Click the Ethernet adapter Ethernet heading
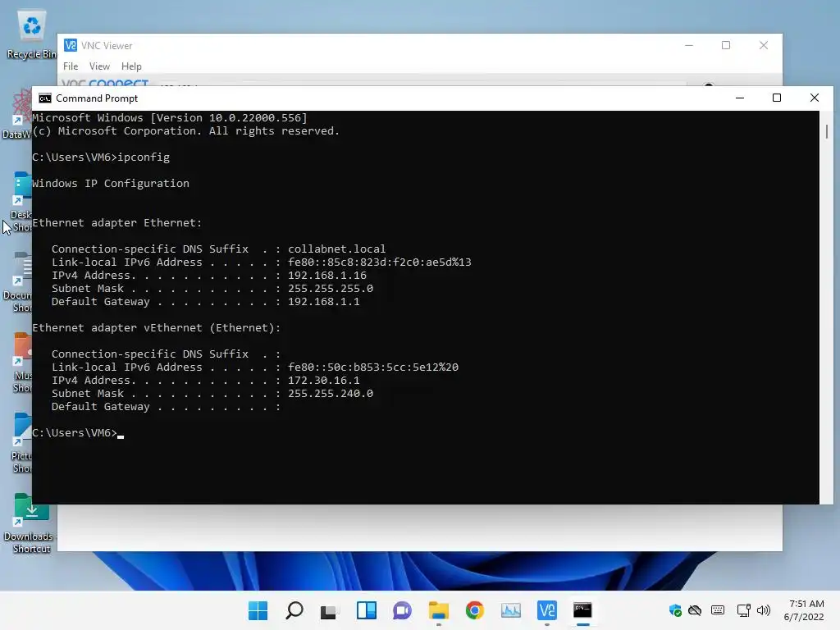The image size is (840, 630). coord(116,223)
